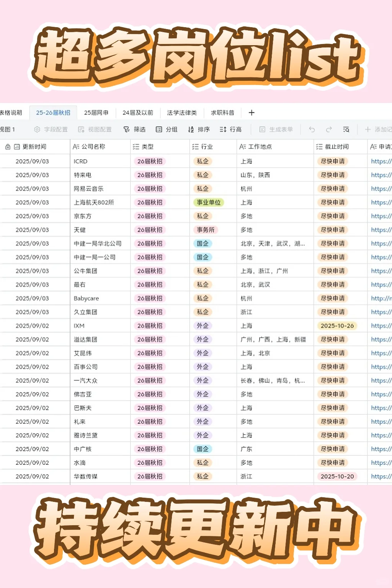Click the 上海, 浙江, 广州 location cell
This screenshot has height=588, width=392.
click(275, 271)
